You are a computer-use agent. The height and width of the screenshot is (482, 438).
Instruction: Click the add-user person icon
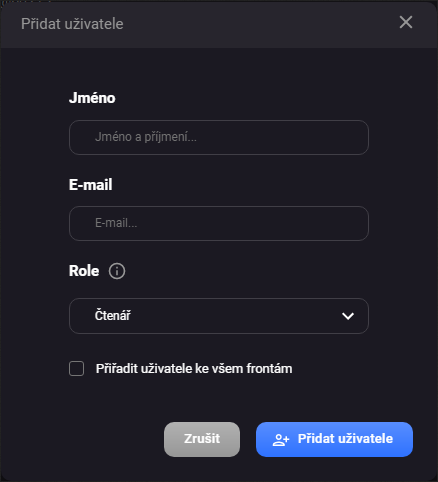(x=281, y=440)
